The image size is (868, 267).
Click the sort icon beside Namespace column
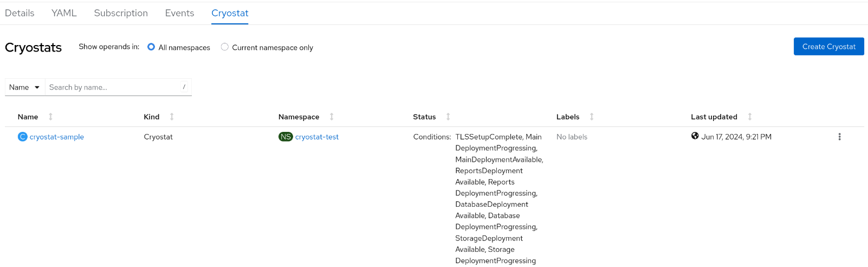pos(332,117)
